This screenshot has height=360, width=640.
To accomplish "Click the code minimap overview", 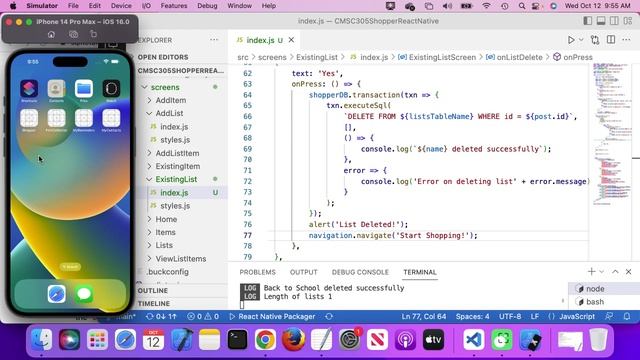I will [611, 135].
